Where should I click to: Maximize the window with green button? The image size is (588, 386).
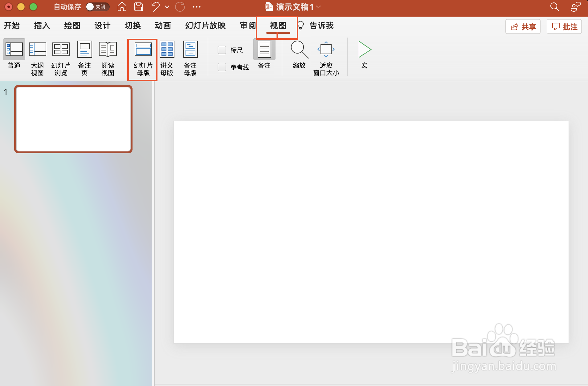[x=33, y=7]
